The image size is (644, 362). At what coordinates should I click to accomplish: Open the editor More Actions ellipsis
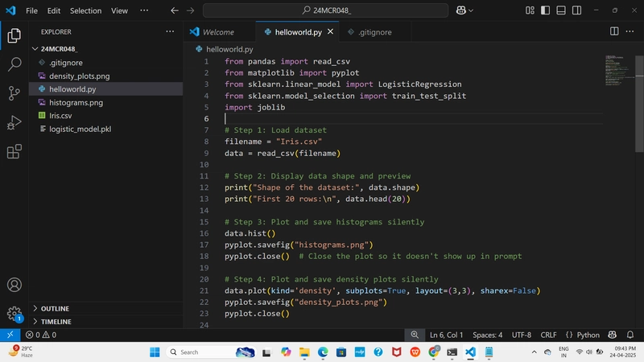(630, 31)
